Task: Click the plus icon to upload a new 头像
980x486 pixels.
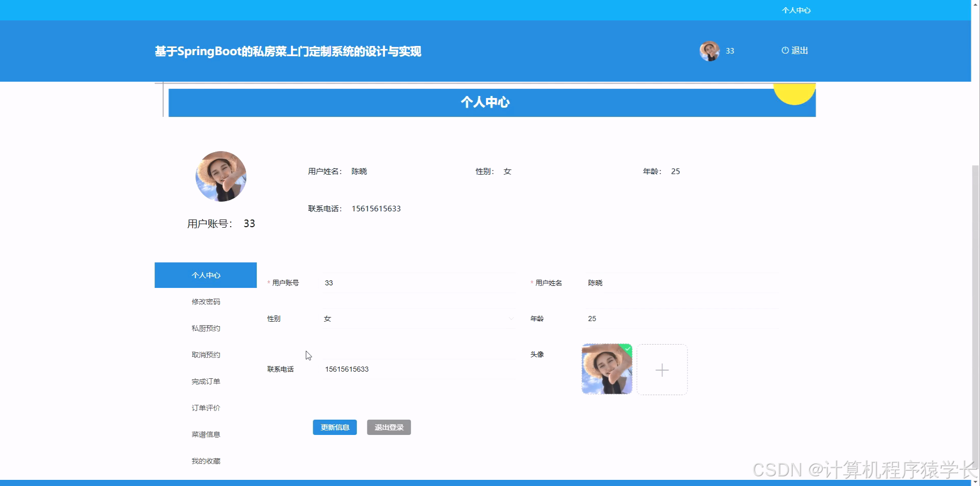Action: tap(662, 369)
